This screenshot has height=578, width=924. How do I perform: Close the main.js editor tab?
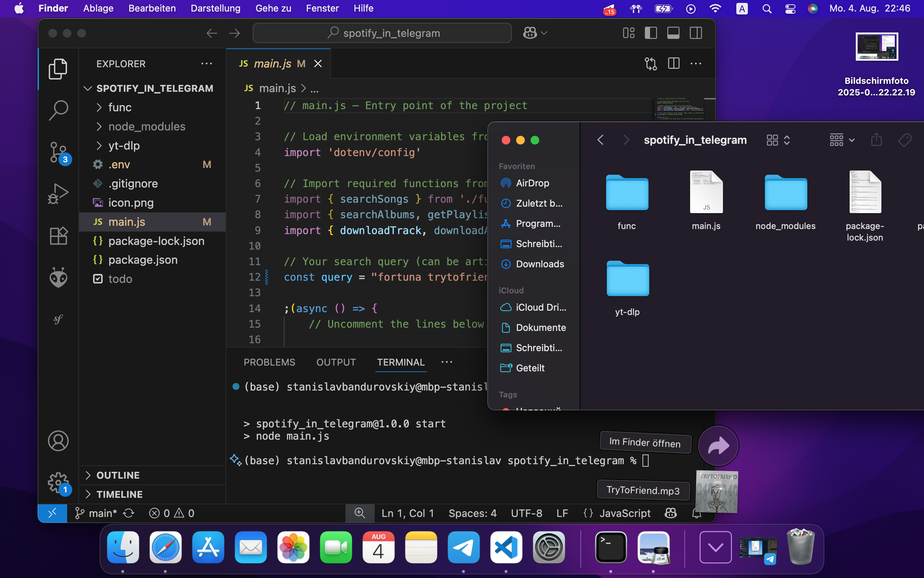(318, 64)
